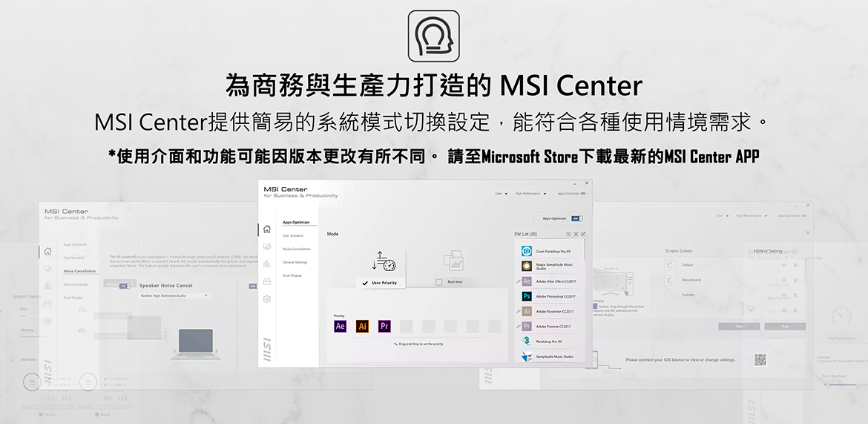868x424 pixels.
Task: Open the User Scenario tab in center window
Action: point(292,235)
